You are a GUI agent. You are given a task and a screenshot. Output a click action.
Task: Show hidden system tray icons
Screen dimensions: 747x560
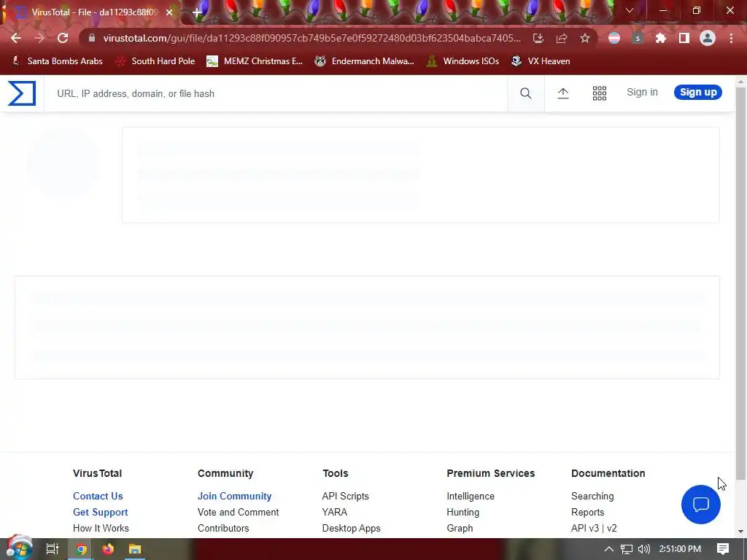[x=609, y=549]
